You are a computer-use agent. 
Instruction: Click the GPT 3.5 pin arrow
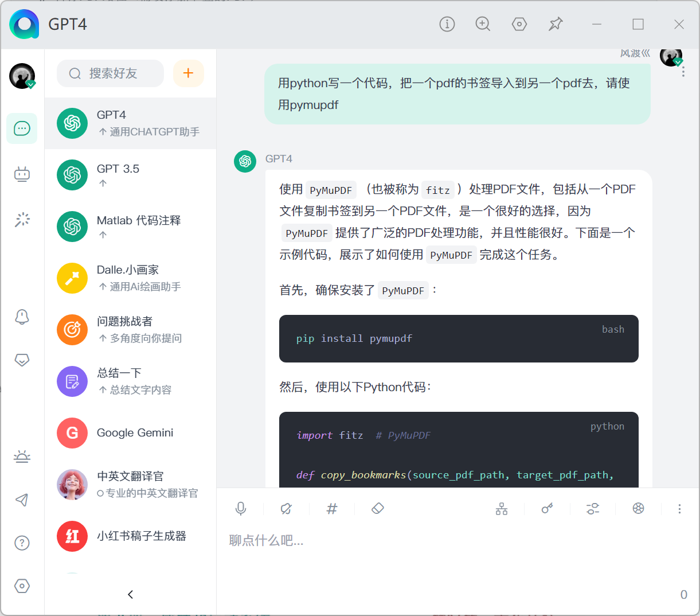(103, 184)
